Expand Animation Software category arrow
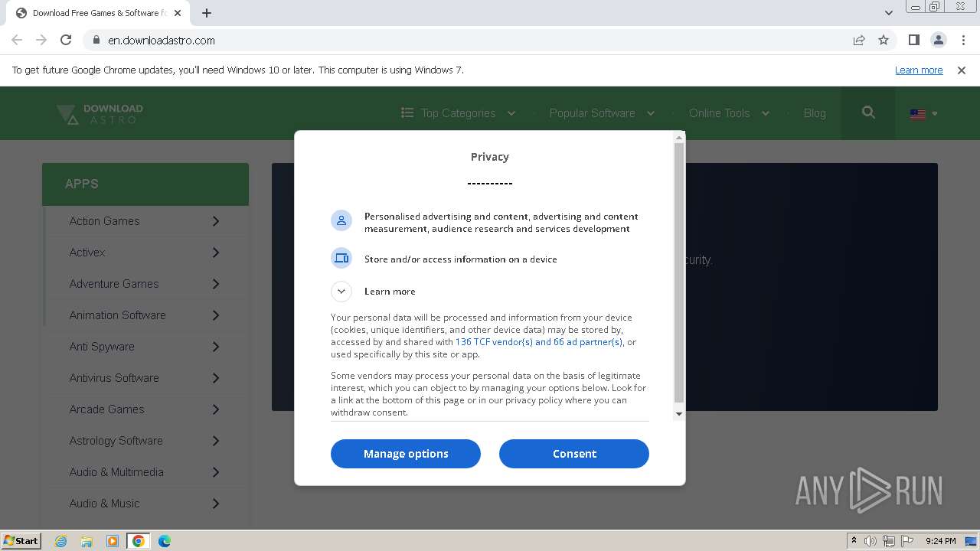 tap(215, 315)
